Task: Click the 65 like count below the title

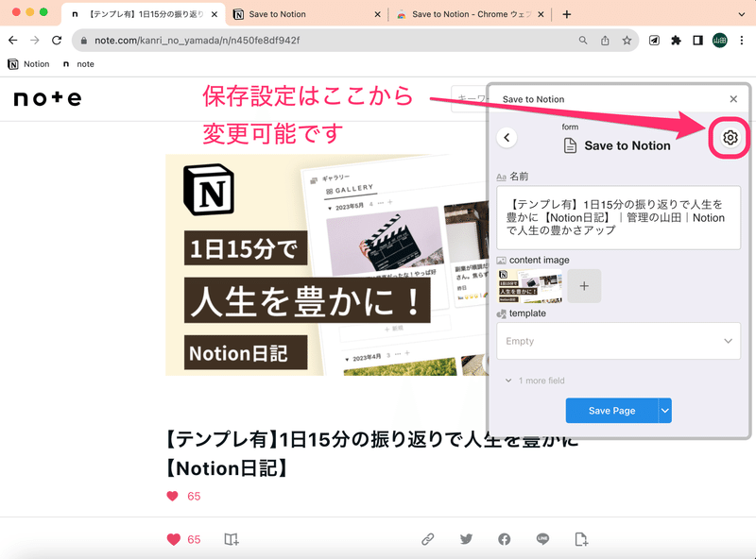Action: tap(194, 497)
